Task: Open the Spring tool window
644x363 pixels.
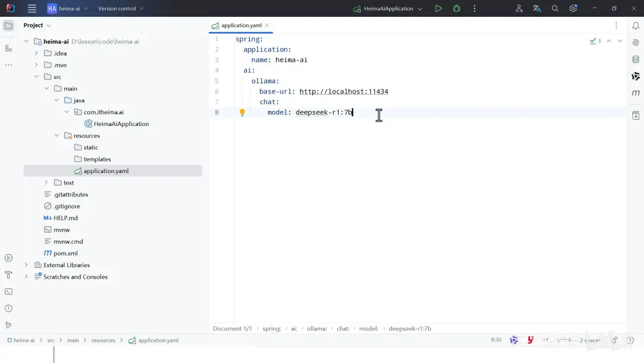Action: tap(636, 76)
